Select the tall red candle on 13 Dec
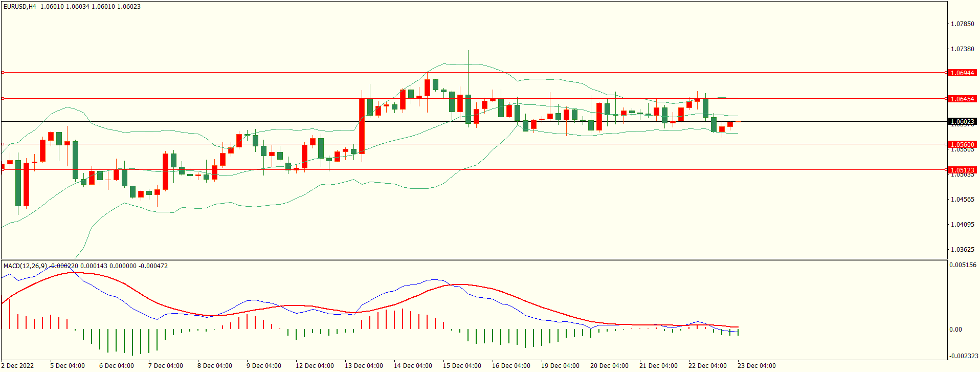The height and width of the screenshot is (372, 980). [x=362, y=125]
